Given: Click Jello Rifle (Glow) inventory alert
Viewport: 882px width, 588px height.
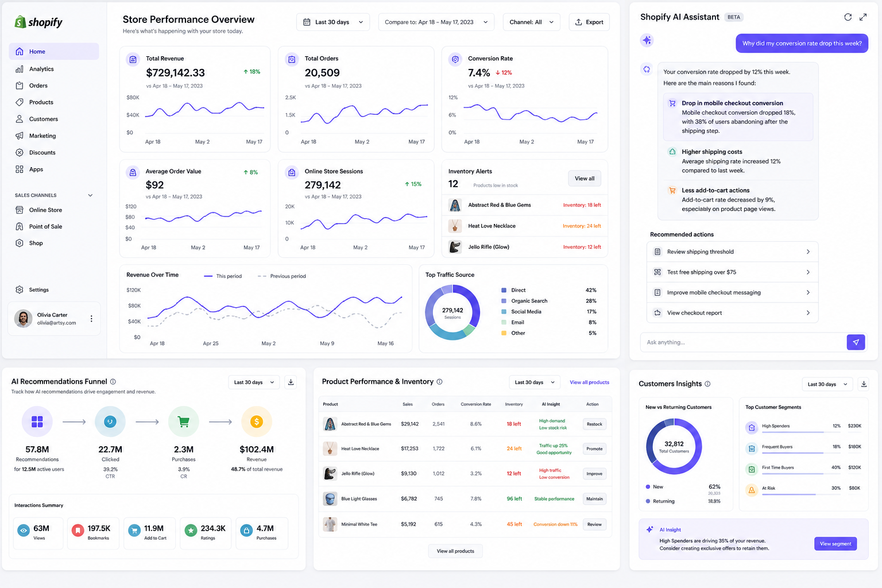Looking at the screenshot, I should (524, 247).
